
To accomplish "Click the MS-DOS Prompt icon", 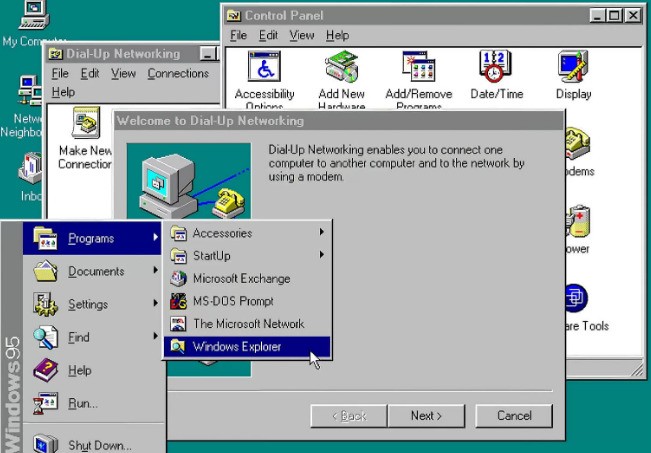I will point(179,301).
